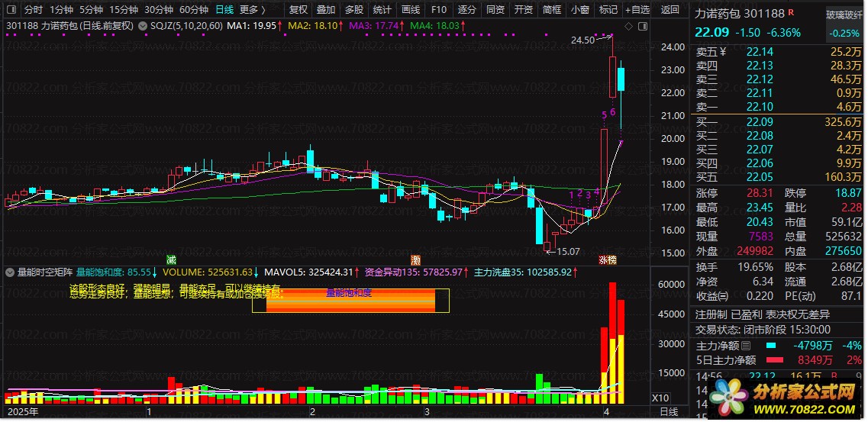Open the 多股 multi-stock view
Viewport: 868px width, 422px height.
click(354, 9)
